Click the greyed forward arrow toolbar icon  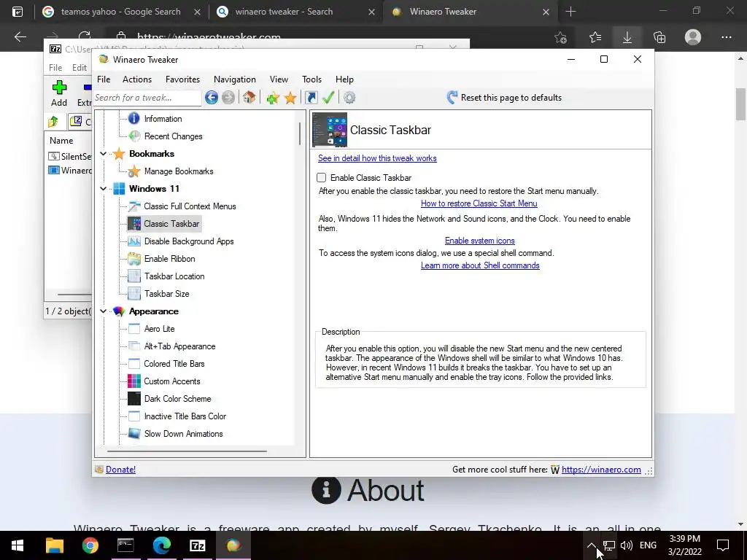click(228, 98)
